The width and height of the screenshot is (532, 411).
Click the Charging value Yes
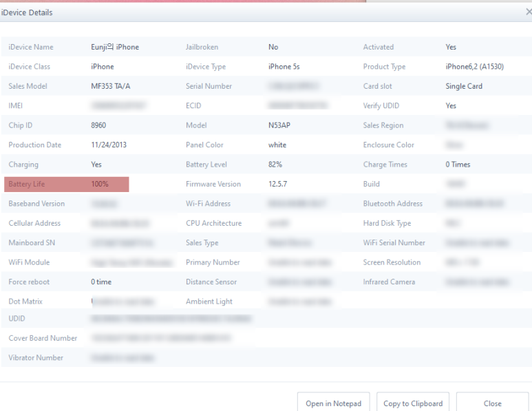(96, 165)
